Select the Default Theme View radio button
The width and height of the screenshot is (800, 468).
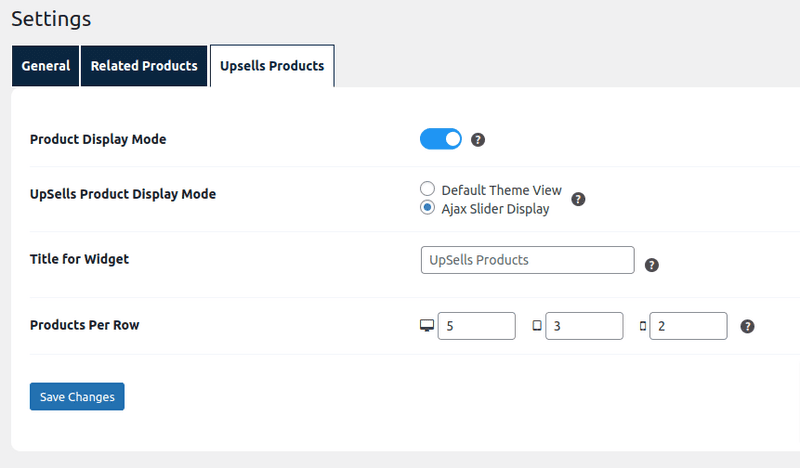(x=428, y=189)
